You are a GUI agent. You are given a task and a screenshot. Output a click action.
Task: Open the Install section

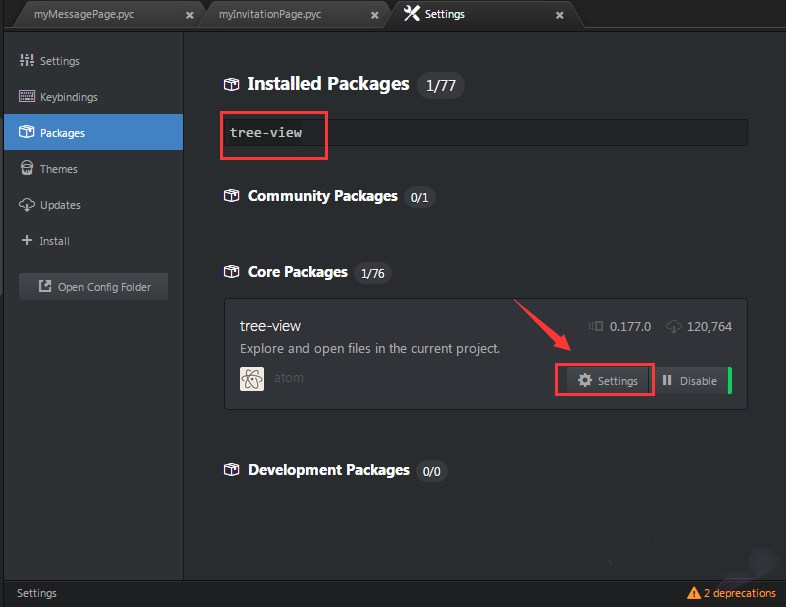(54, 241)
